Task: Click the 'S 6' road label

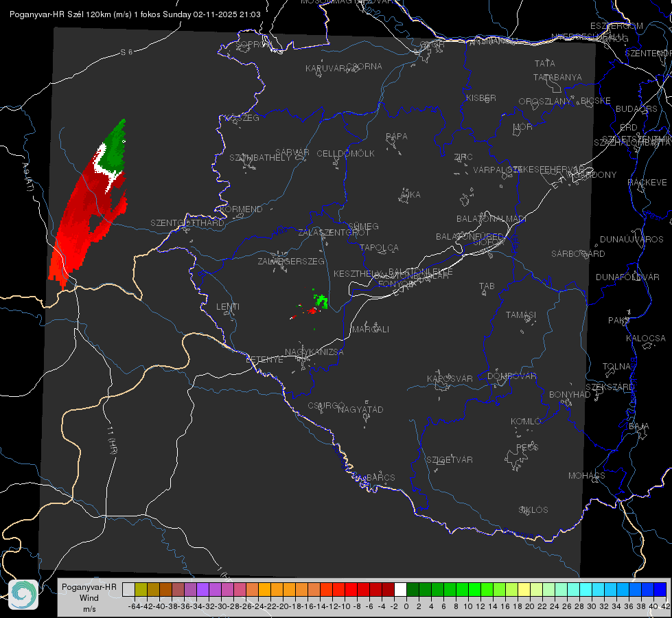Action: coord(126,52)
